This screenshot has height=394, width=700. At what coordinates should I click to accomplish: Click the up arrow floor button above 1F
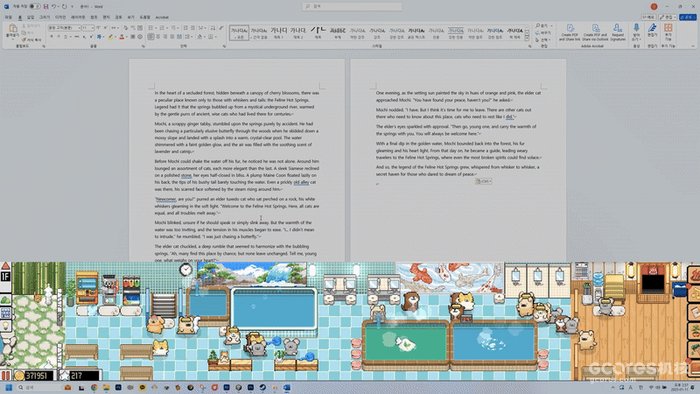click(x=5, y=266)
